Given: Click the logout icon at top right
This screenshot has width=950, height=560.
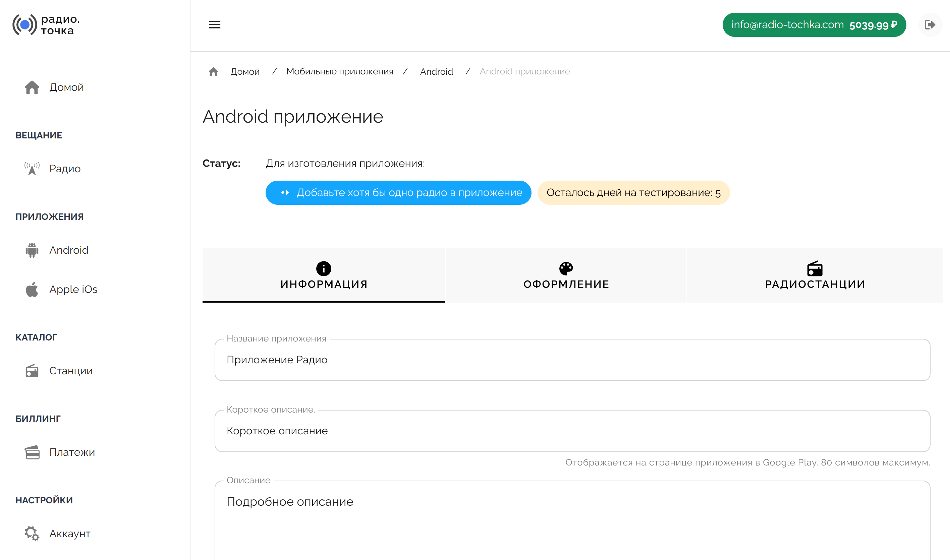Looking at the screenshot, I should click(930, 25).
